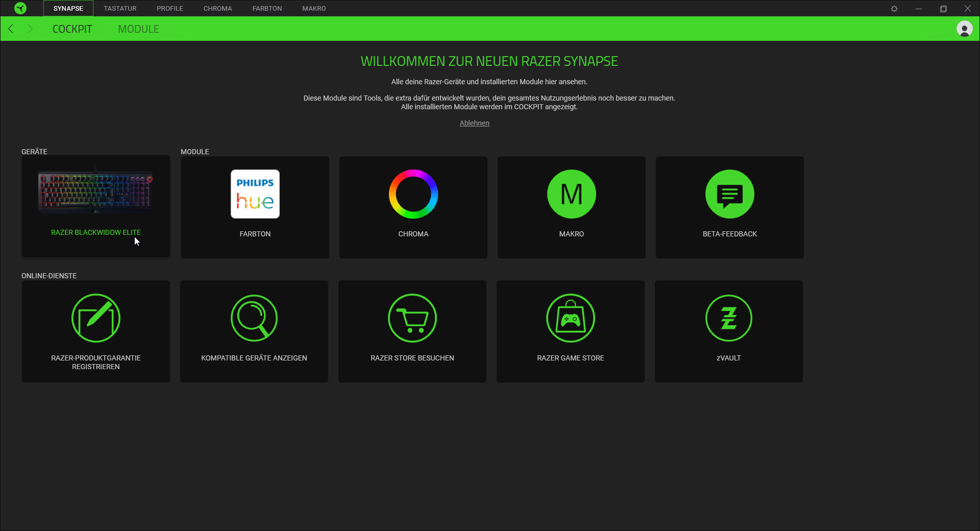Click the product warranty registration icon
Image resolution: width=980 pixels, height=531 pixels.
pyautogui.click(x=96, y=318)
